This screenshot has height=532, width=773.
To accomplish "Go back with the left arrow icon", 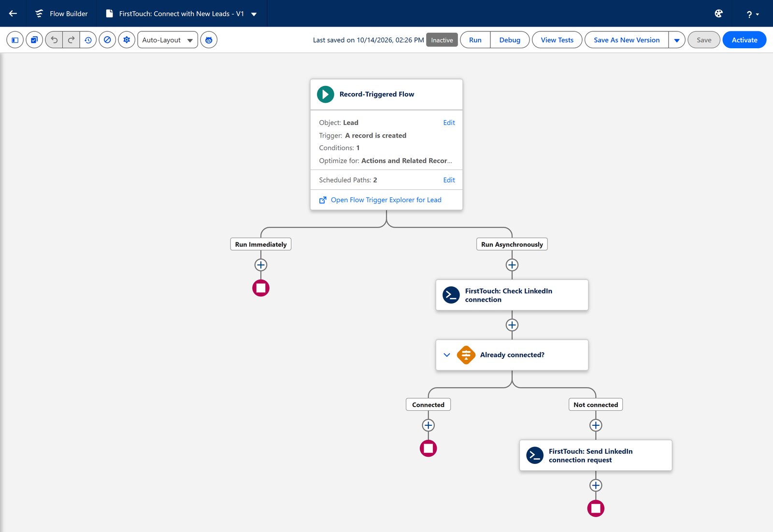I will (13, 14).
